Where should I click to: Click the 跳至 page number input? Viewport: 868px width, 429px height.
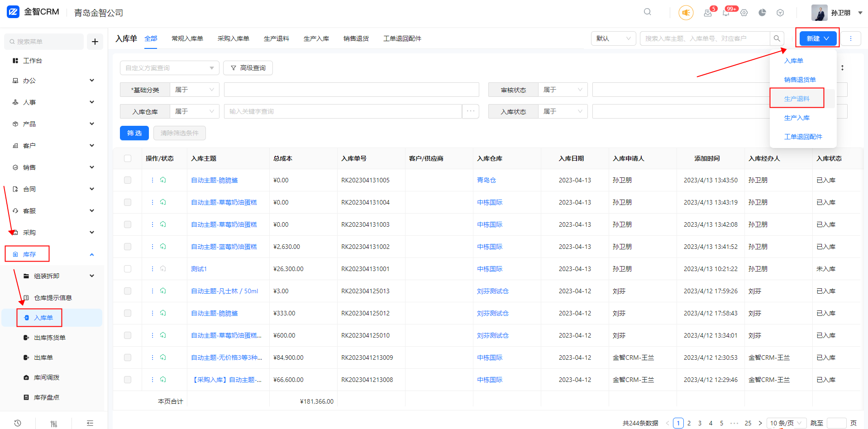(x=837, y=423)
